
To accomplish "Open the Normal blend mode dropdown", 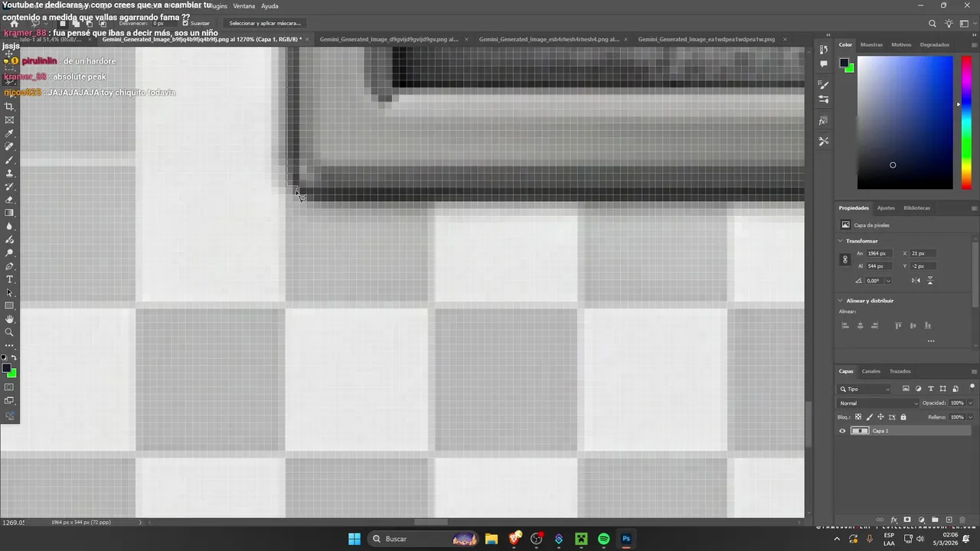I will pyautogui.click(x=878, y=403).
